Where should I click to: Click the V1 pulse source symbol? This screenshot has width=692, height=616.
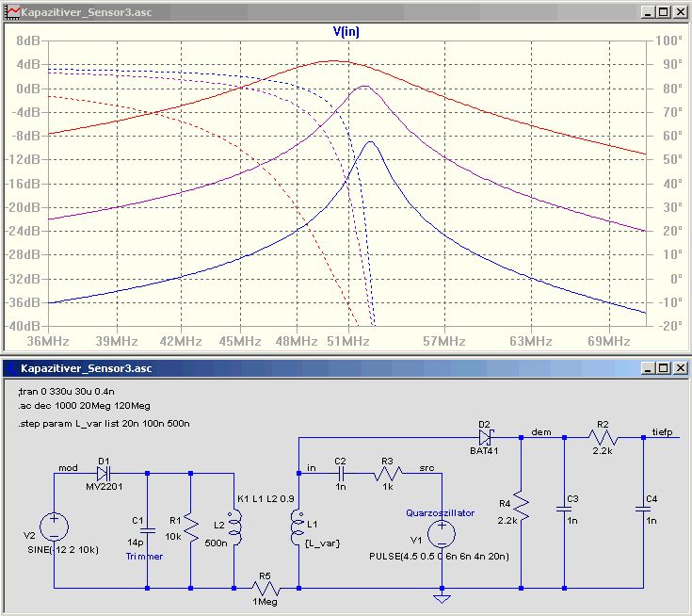point(441,535)
